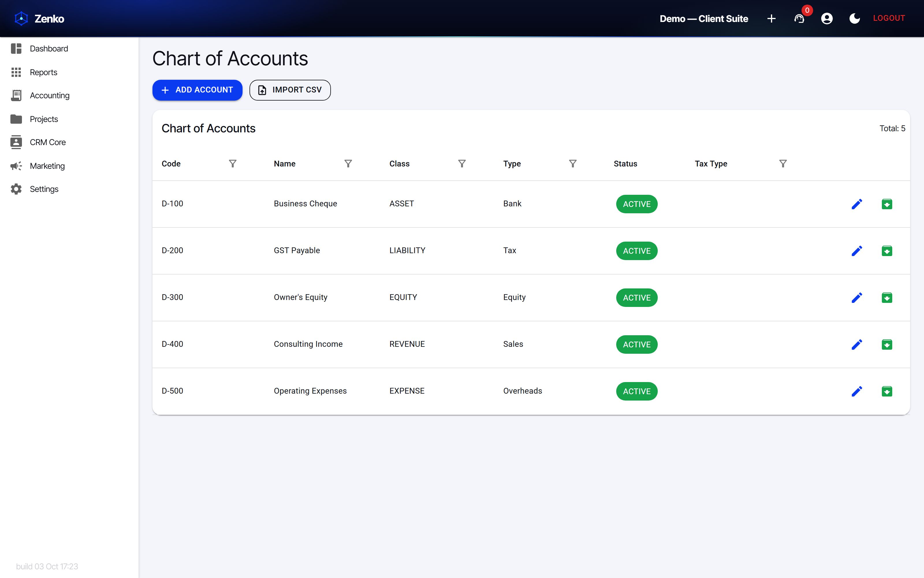Click the Status column header
This screenshot has height=578, width=924.
(625, 164)
